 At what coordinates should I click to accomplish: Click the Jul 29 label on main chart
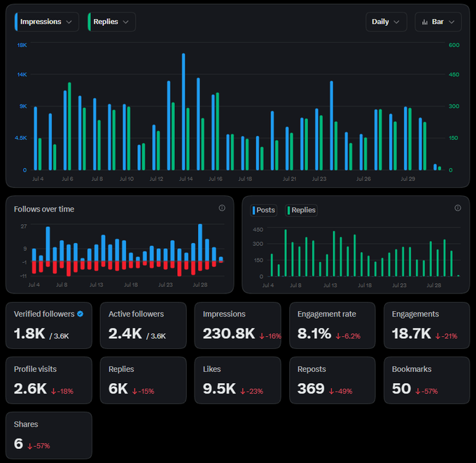pyautogui.click(x=407, y=179)
